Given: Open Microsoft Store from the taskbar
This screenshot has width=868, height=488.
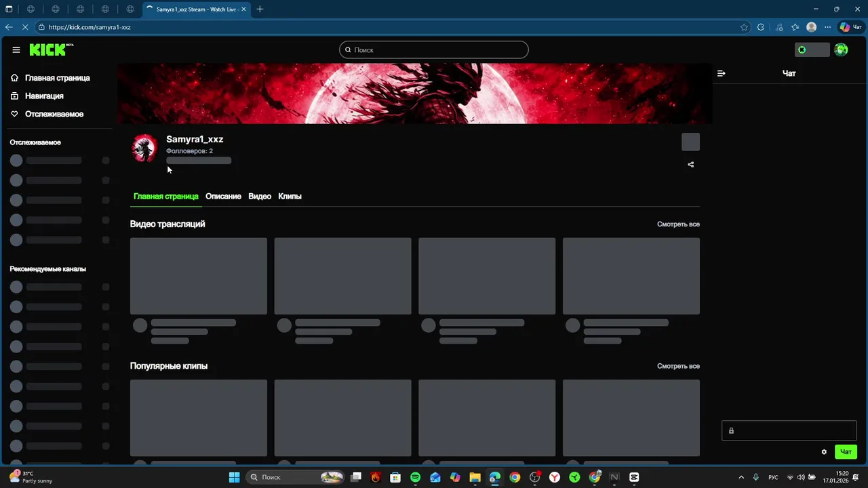Looking at the screenshot, I should click(x=395, y=477).
